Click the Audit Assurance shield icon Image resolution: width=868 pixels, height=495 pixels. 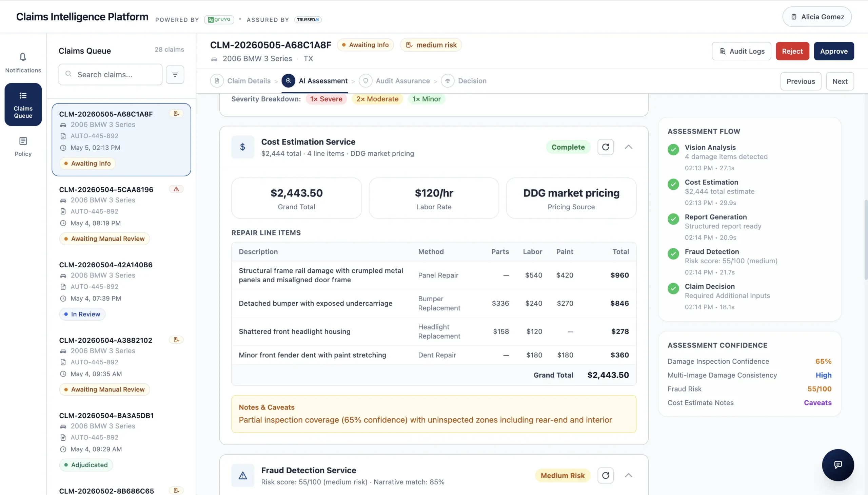click(x=366, y=81)
